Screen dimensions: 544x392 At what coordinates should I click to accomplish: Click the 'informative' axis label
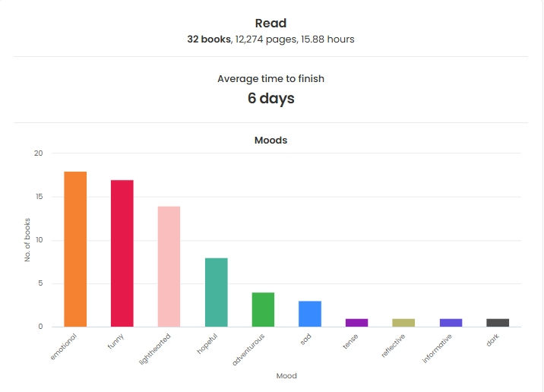437,349
